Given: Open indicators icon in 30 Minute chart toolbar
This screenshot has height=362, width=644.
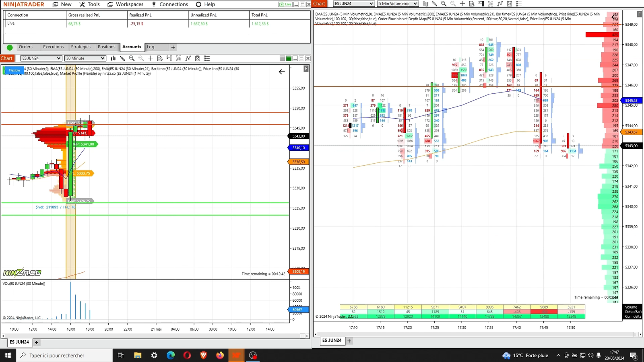Looking at the screenshot, I should click(x=178, y=58).
